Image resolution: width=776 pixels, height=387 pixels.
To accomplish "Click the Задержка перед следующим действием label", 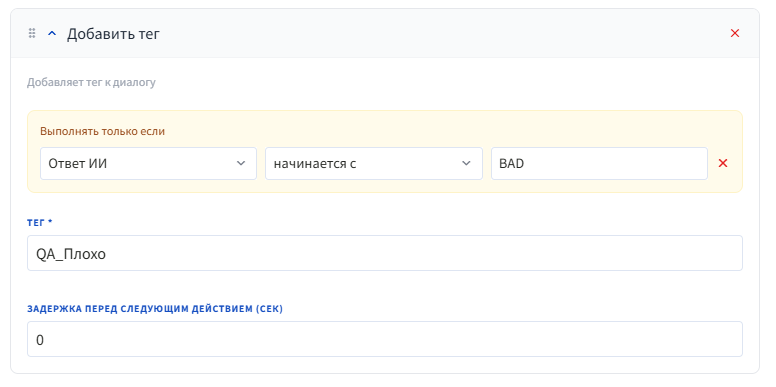I will click(155, 309).
